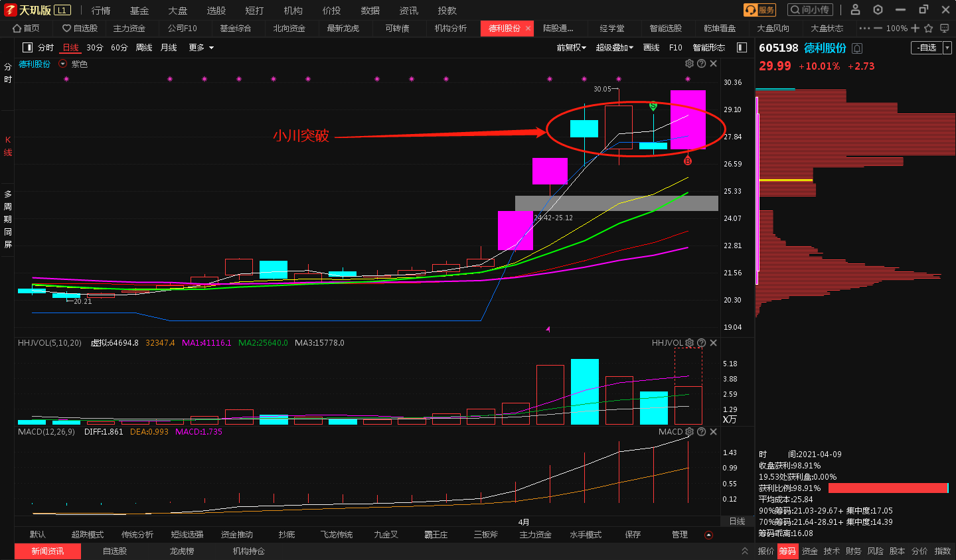Image resolution: width=956 pixels, height=560 pixels.
Task: Open the settings gear in title bar
Action: tap(878, 10)
